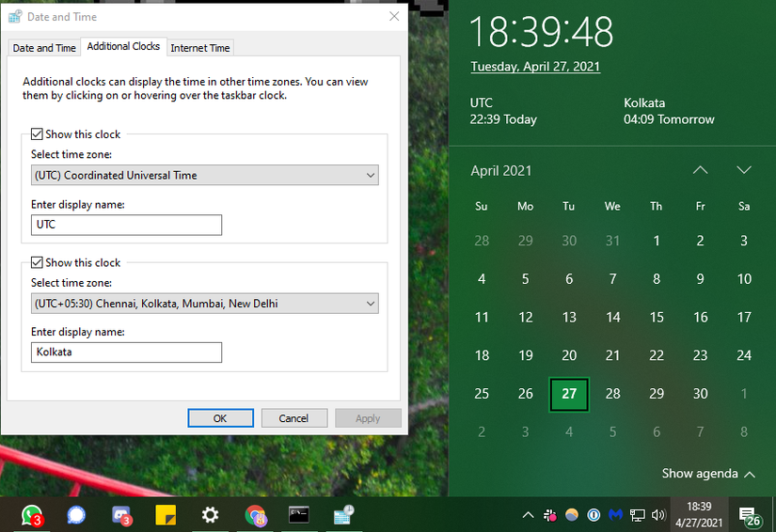Open Discord from the taskbar
The height and width of the screenshot is (532, 776).
(x=120, y=514)
